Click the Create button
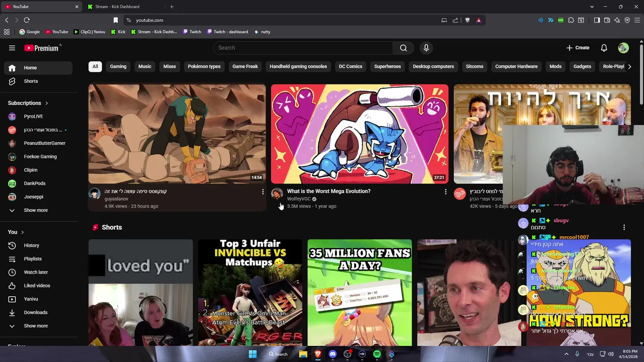644x362 pixels. point(578,48)
